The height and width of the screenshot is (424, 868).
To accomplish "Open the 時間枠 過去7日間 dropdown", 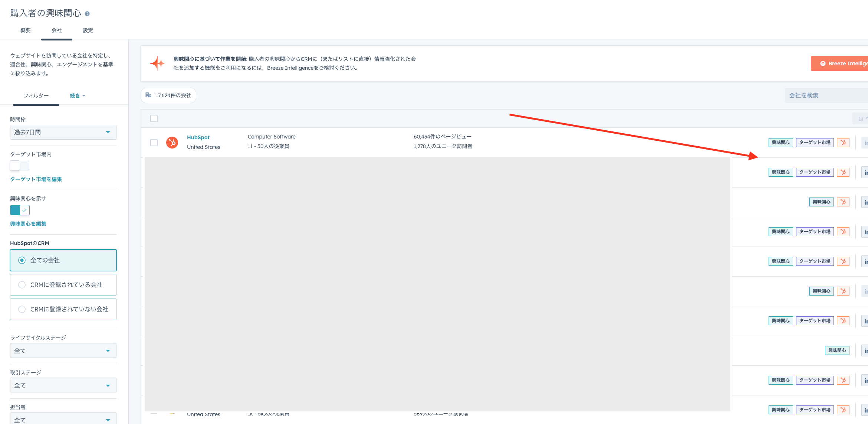I will (x=63, y=132).
